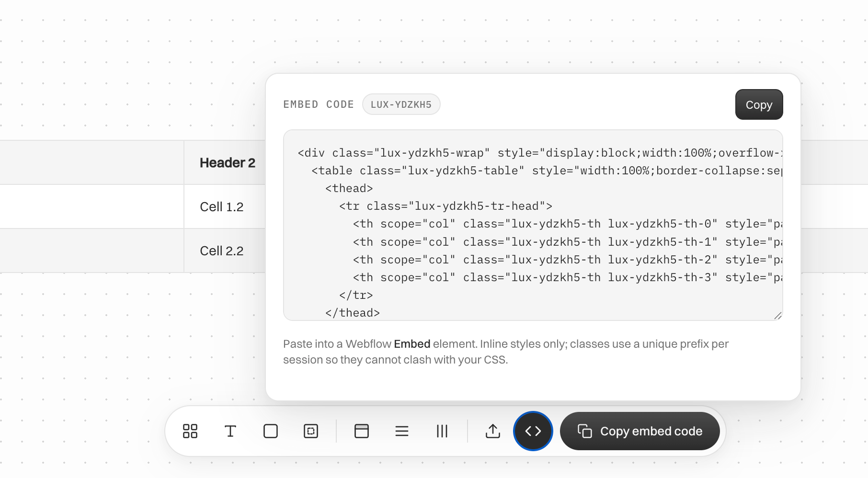Screen dimensions: 868x478
Task: Toggle the header row layout icon
Action: (362, 431)
